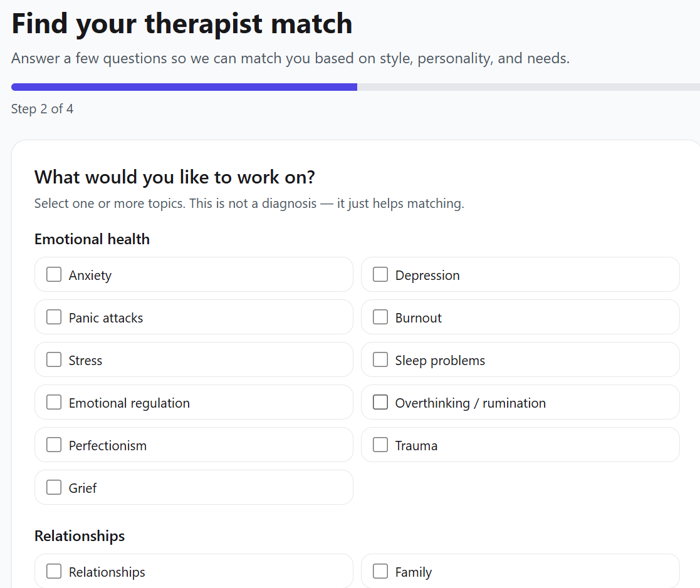Tick the Relationships checkbox option

coord(54,572)
